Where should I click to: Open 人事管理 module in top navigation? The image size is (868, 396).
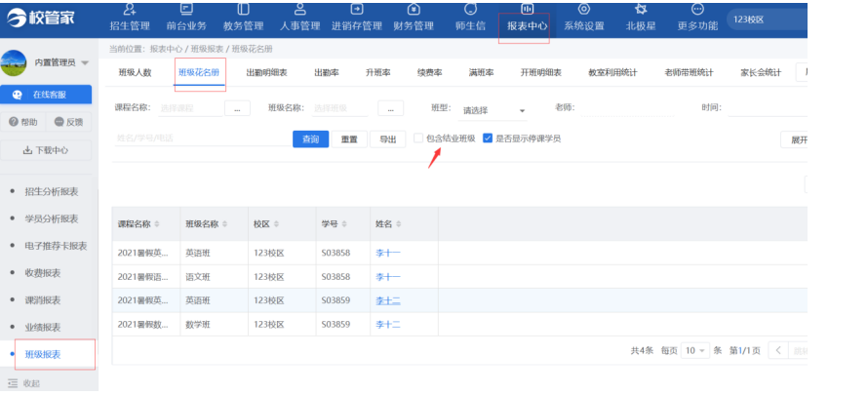pyautogui.click(x=300, y=19)
